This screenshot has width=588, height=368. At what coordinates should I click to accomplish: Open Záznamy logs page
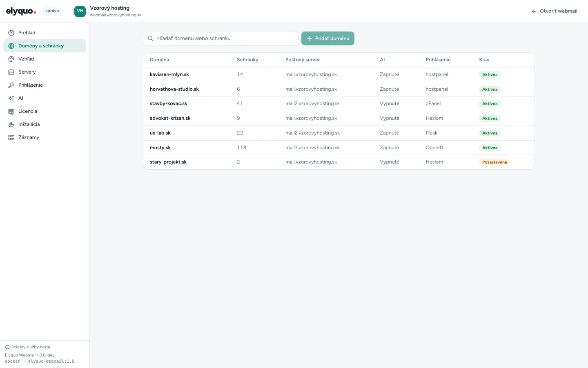(45, 137)
